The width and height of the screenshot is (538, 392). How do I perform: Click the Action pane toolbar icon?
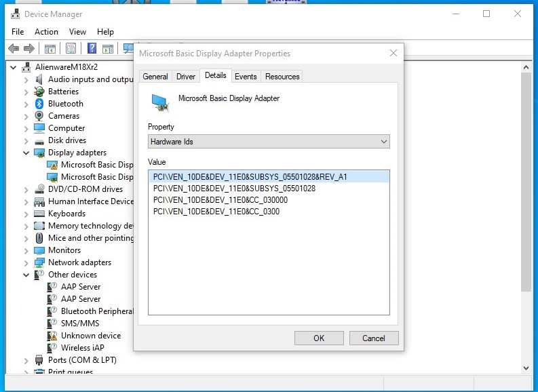108,48
